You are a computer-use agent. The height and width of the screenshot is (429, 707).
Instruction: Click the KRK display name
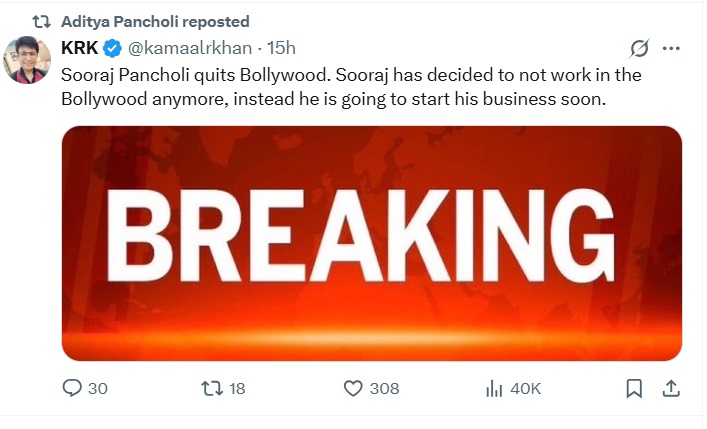pyautogui.click(x=80, y=48)
